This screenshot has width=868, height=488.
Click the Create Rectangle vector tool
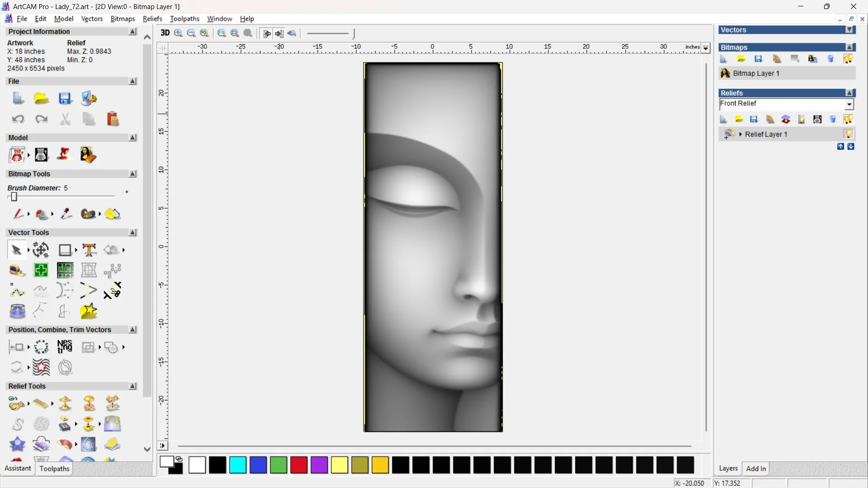coord(65,250)
